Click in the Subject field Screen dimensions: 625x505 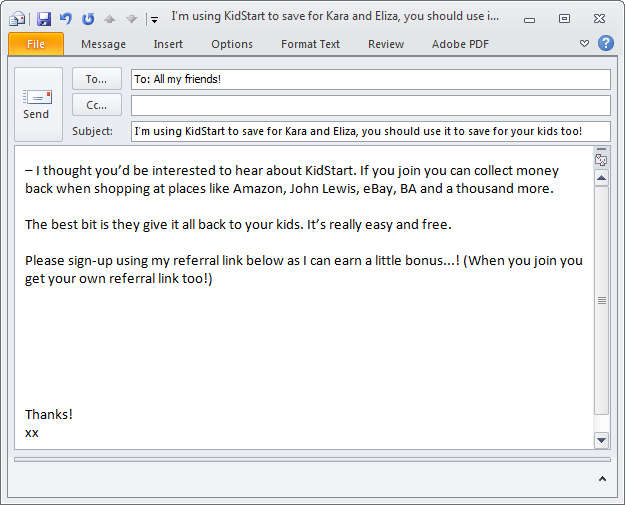pyautogui.click(x=370, y=131)
